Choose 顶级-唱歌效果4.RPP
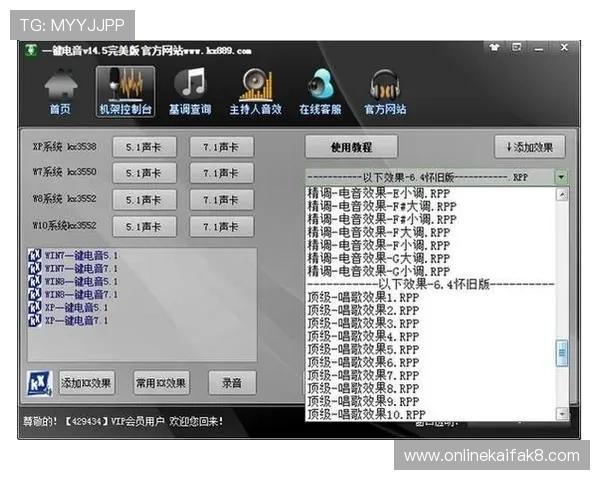Screen dimensions: 600x480 click(430, 337)
